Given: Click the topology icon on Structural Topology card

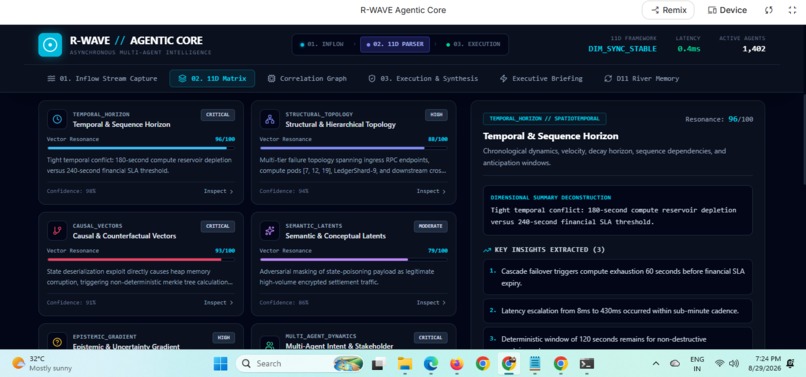Looking at the screenshot, I should 270,119.
